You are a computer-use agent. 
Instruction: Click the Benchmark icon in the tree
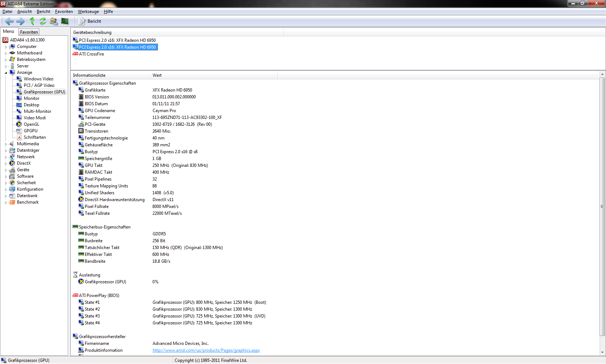pyautogui.click(x=12, y=202)
